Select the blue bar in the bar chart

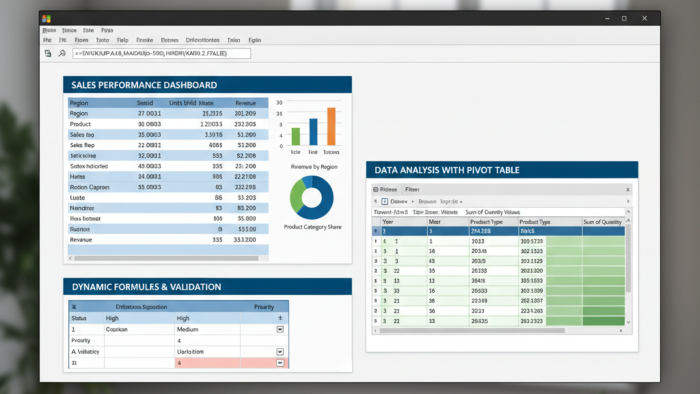313,132
